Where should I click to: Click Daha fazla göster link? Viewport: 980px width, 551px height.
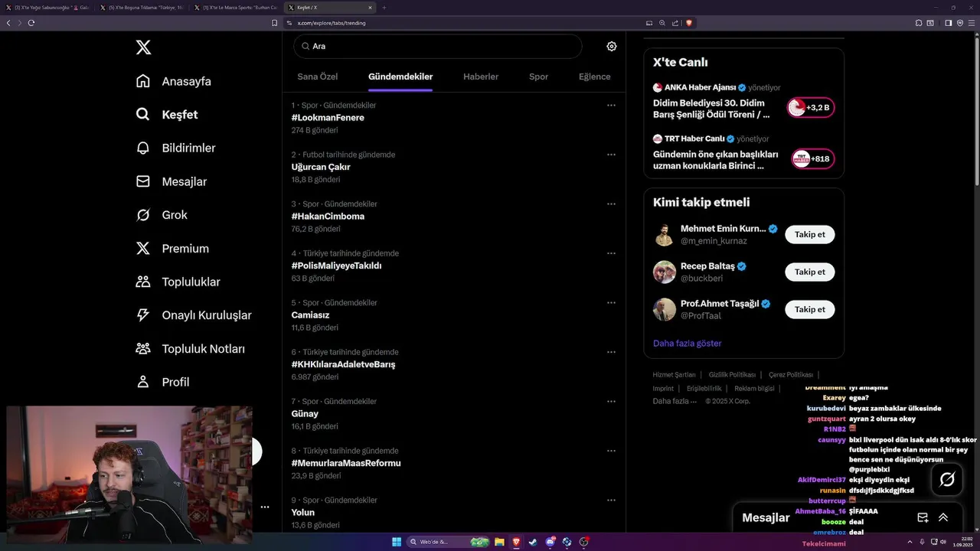[x=688, y=344]
